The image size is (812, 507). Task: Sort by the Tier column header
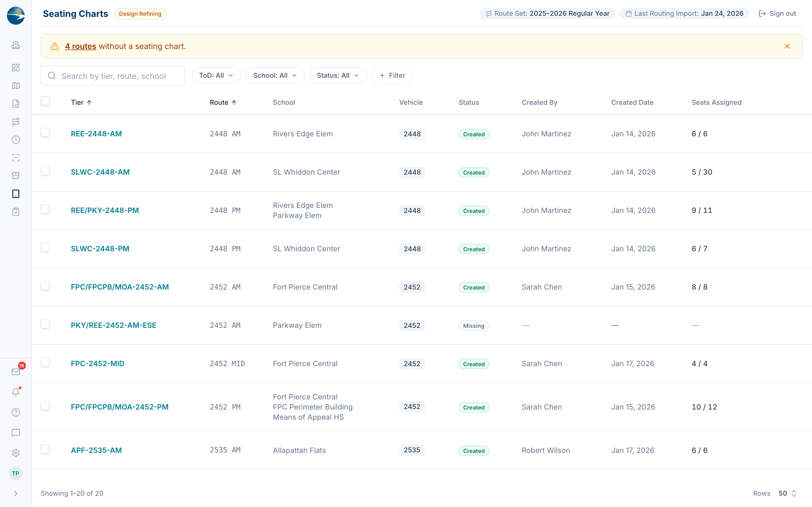(x=81, y=102)
